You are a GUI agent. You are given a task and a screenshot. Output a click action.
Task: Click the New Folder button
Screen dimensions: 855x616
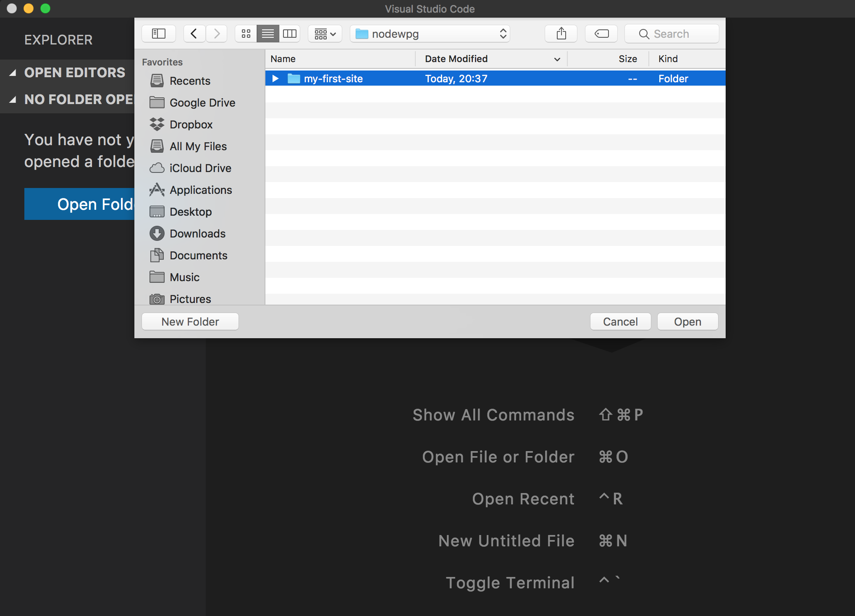(190, 321)
